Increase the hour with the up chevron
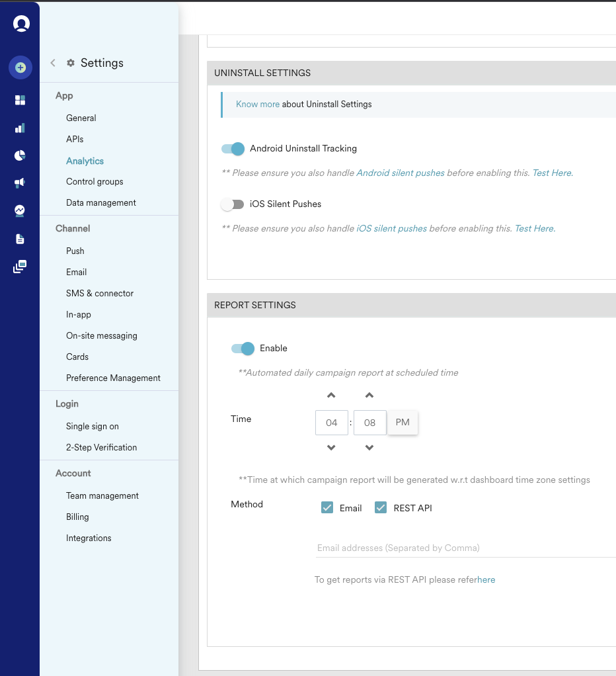This screenshot has width=616, height=676. (331, 396)
